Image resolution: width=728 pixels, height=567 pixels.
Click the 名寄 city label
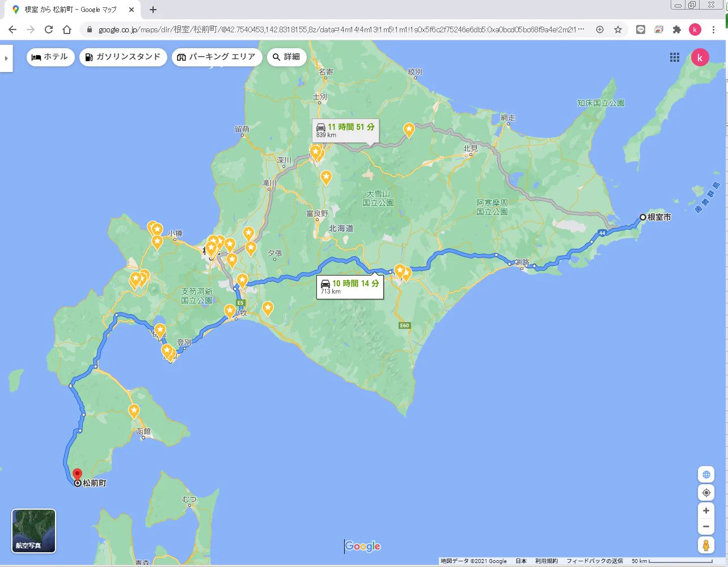click(x=326, y=72)
